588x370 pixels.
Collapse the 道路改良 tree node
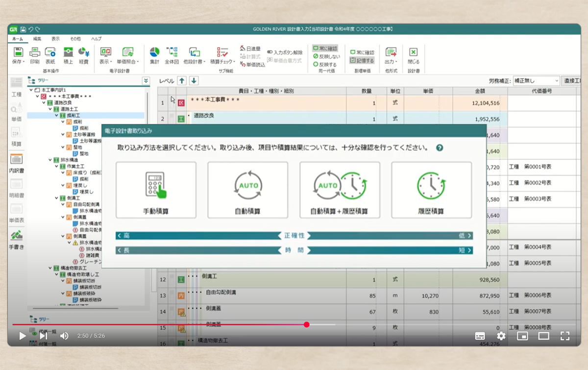click(x=43, y=103)
